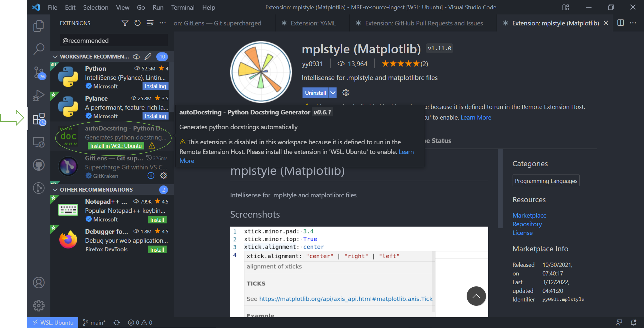Screen dimensions: 644x328
Task: Collapse Other Recommendations section
Action: point(55,190)
